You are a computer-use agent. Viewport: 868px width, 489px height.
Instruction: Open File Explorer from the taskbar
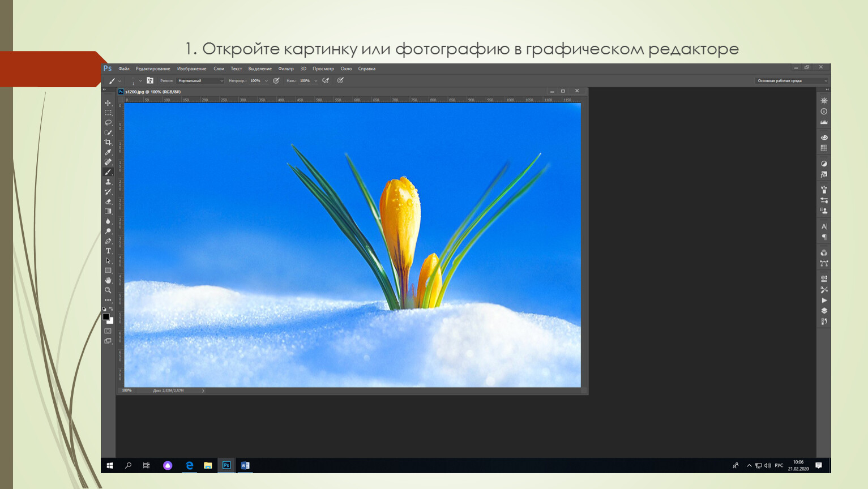pos(208,465)
